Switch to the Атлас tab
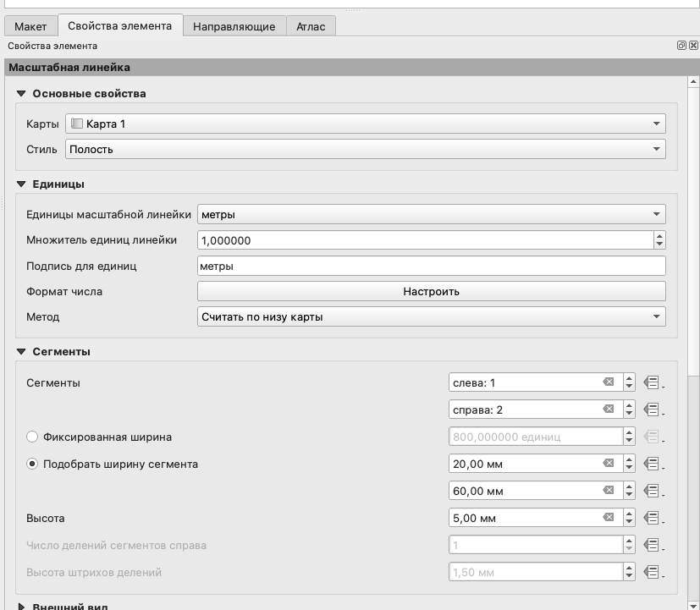 pos(311,26)
